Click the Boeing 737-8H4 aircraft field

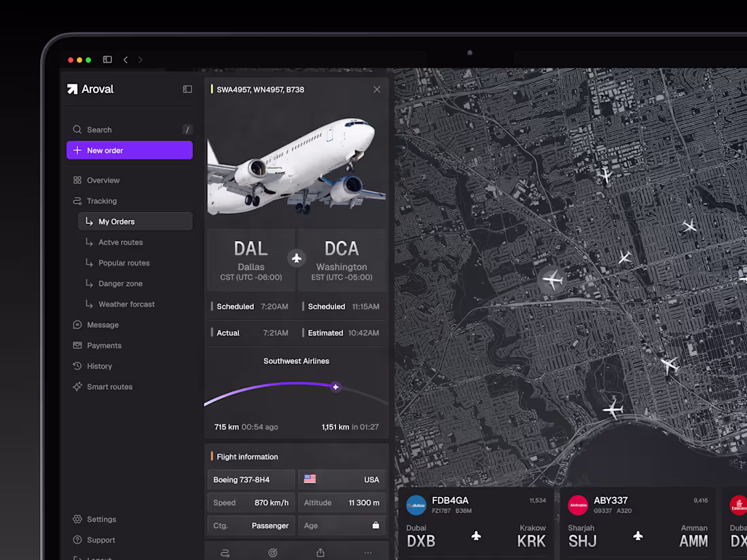(251, 479)
